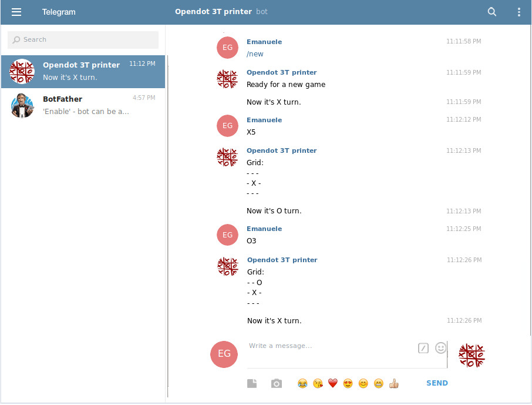Click the 'Write a message...' input box
The height and width of the screenshot is (405, 532).
point(331,353)
